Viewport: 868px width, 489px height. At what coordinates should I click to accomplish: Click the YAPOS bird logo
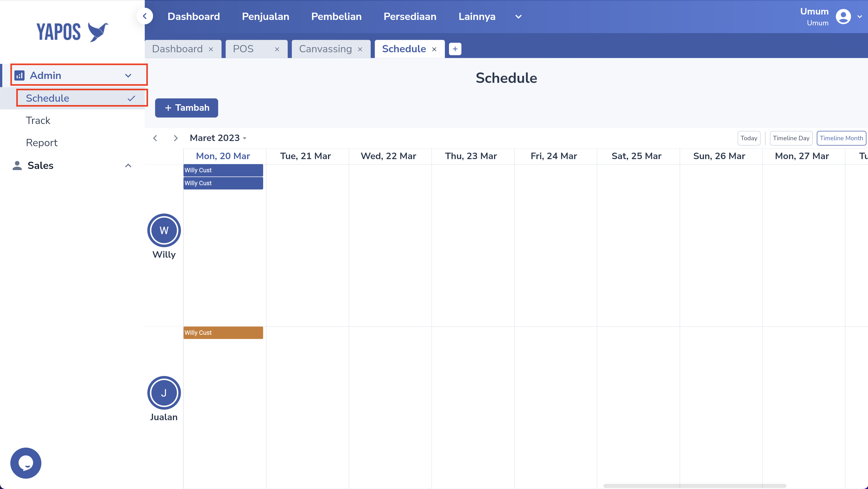(98, 32)
